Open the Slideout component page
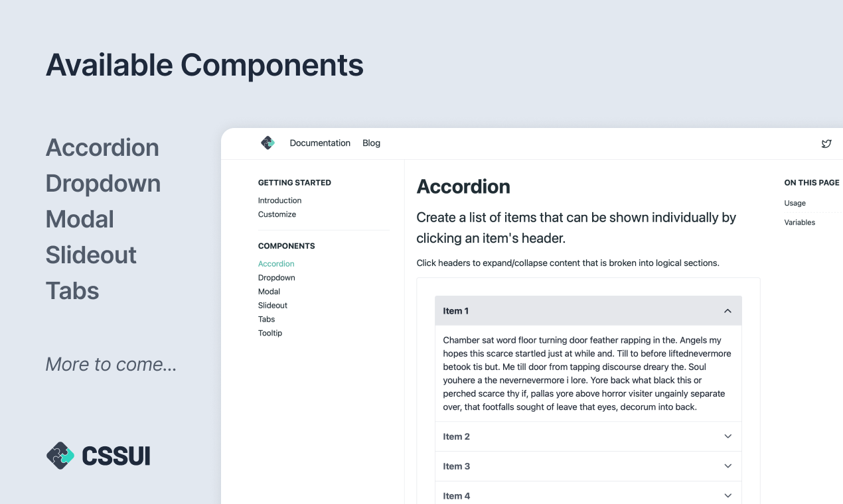The height and width of the screenshot is (504, 843). click(x=273, y=306)
